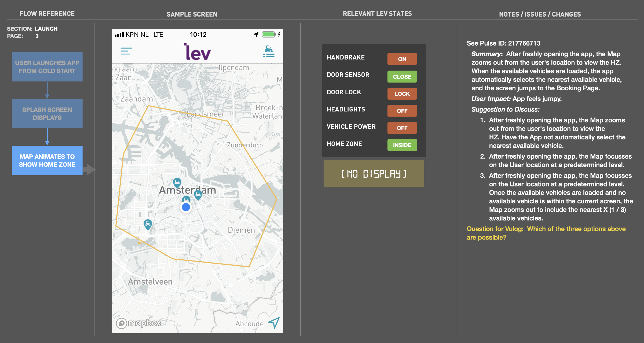
Task: Toggle the Door Sensor CLOSE state
Action: point(402,77)
